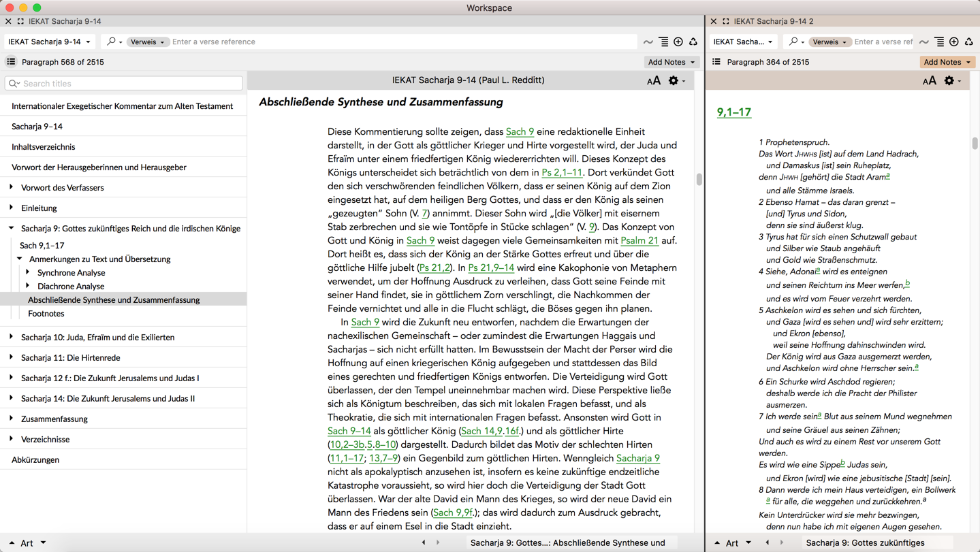Screen dimensions: 980x552
Task: Toggle the table of contents in right pane
Action: [716, 62]
